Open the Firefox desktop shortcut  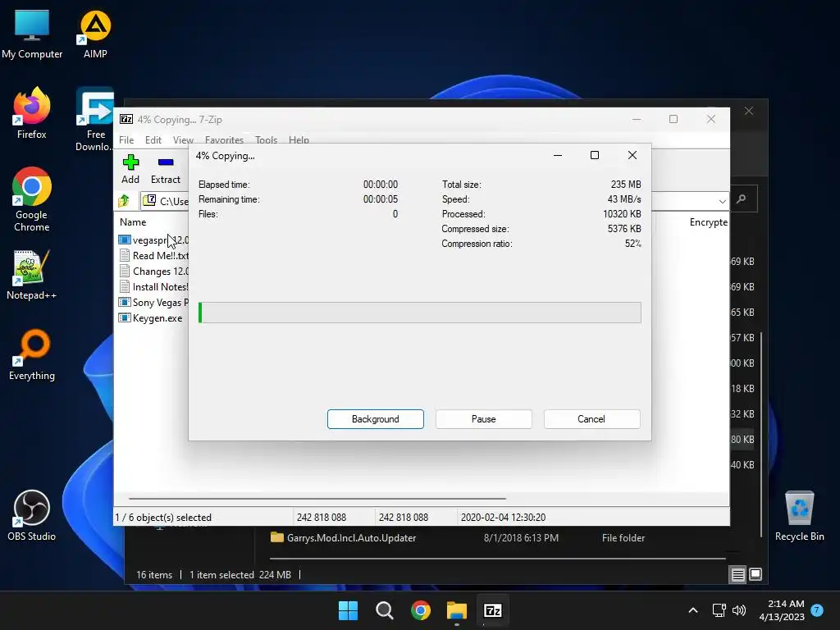[32, 113]
